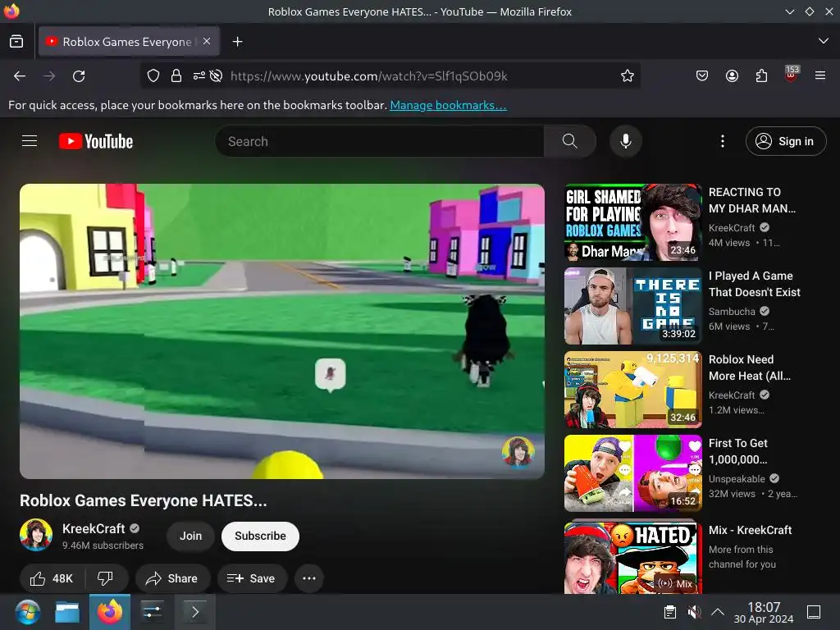
Task: Open KreekCraft channel avatar under the video title
Action: pos(36,535)
